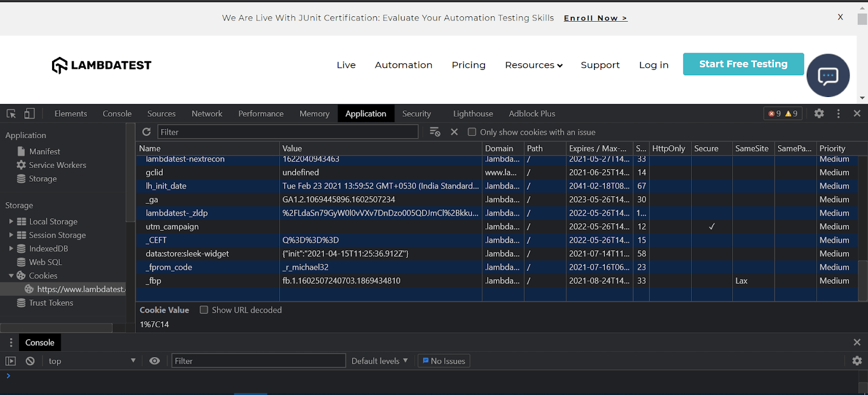868x395 pixels.
Task: Expand the Local Storage tree item
Action: [x=11, y=222]
